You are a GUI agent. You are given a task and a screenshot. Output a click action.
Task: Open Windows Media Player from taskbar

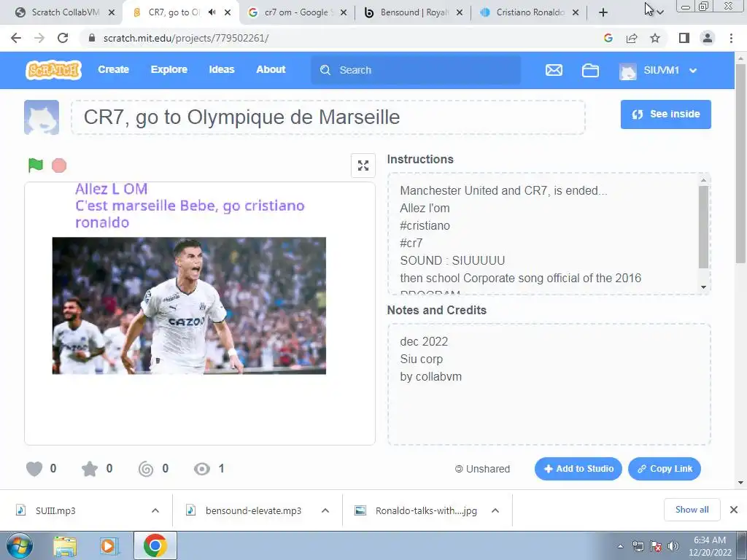click(109, 545)
